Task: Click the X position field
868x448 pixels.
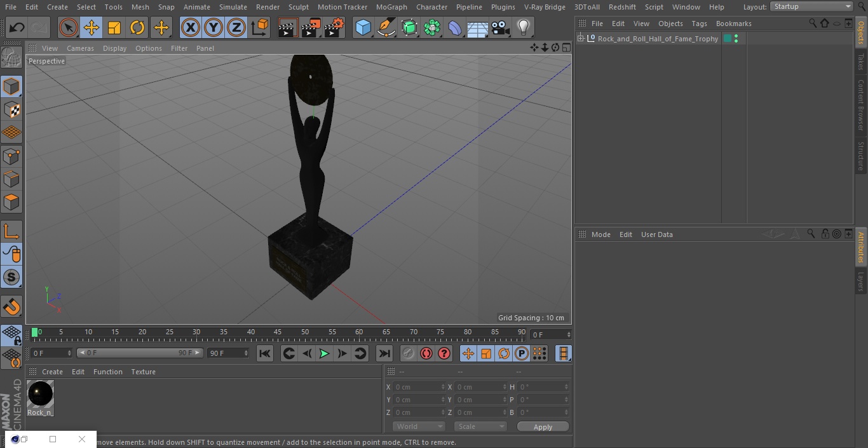Action: pyautogui.click(x=418, y=387)
